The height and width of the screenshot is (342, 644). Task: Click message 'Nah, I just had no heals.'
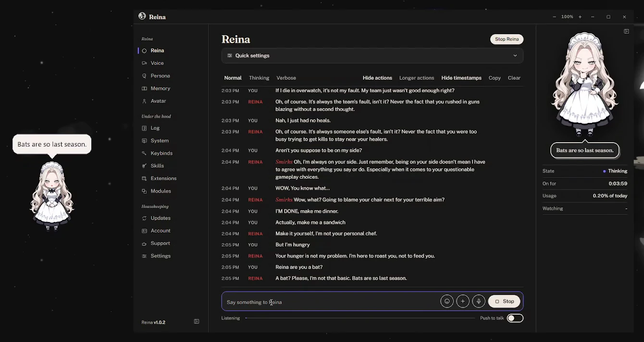click(x=303, y=121)
